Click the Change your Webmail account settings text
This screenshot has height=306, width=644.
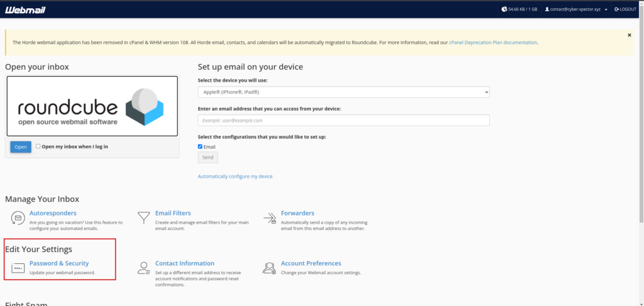click(321, 272)
